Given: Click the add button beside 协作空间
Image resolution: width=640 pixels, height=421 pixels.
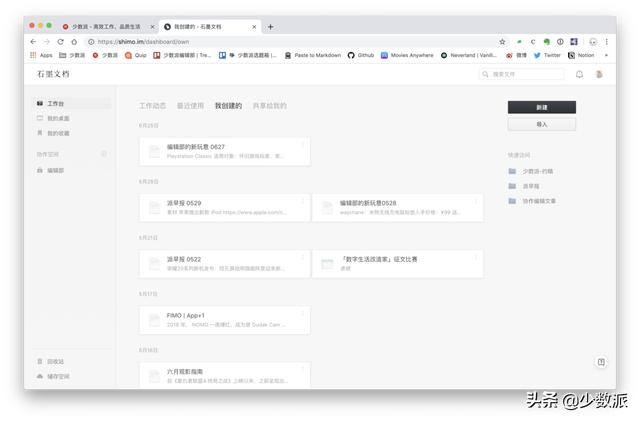Looking at the screenshot, I should click(104, 154).
